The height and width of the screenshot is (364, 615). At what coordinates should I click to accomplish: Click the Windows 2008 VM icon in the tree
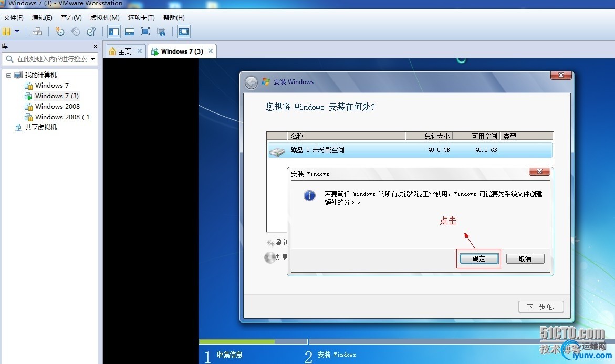(29, 107)
